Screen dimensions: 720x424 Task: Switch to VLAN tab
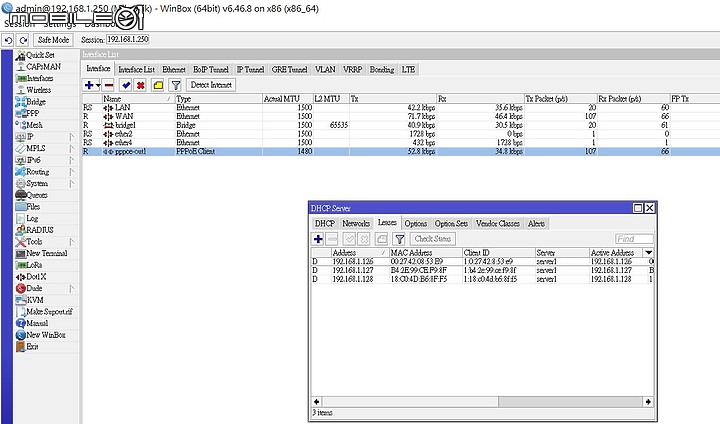tap(325, 69)
